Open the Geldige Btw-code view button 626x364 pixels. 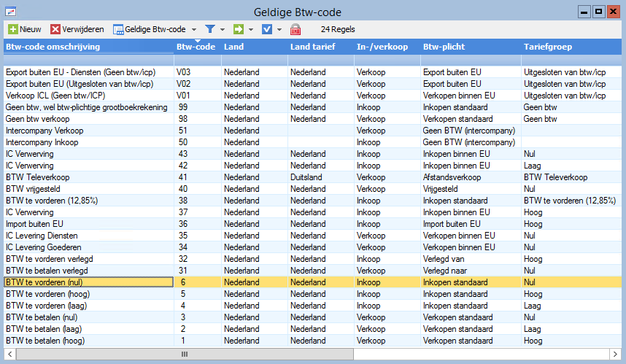click(150, 29)
